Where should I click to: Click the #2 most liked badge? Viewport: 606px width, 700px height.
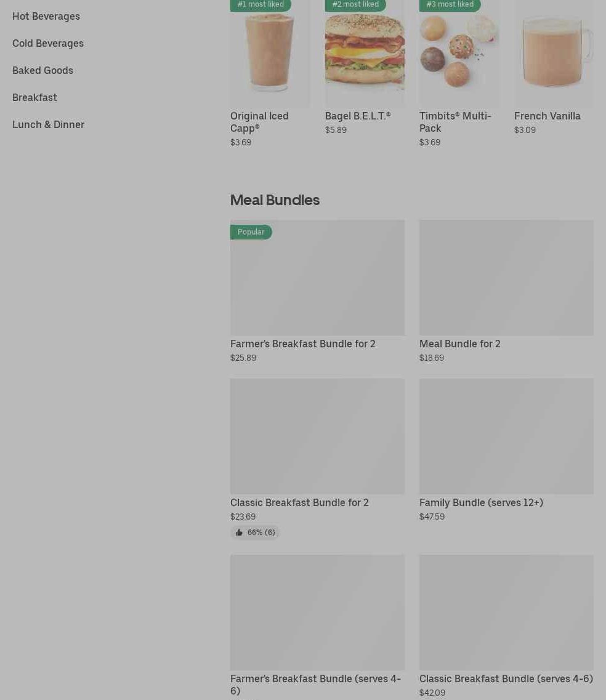click(x=355, y=4)
